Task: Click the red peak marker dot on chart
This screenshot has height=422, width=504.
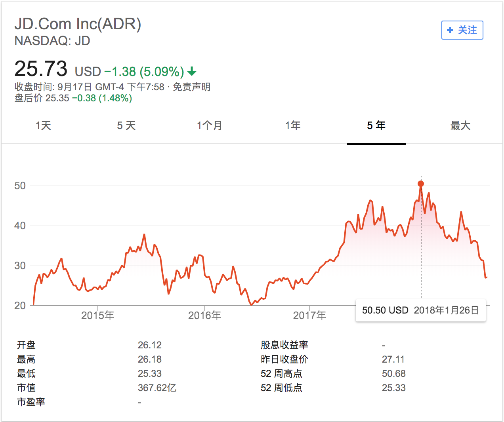Action: (421, 184)
